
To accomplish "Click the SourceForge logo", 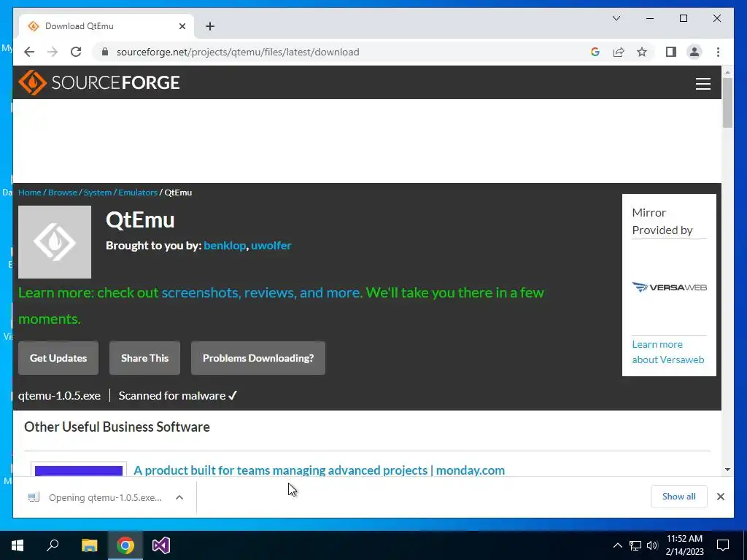I will 99,82.
